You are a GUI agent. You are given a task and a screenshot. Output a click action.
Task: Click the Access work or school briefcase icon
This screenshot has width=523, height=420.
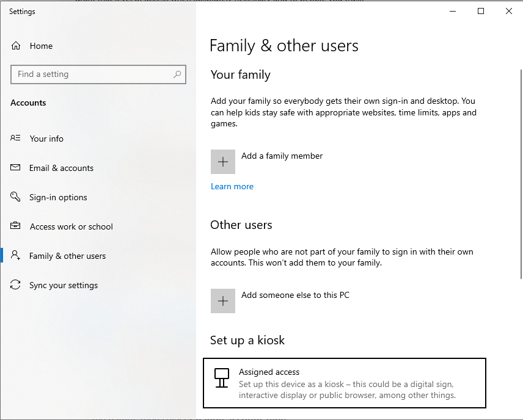[15, 226]
